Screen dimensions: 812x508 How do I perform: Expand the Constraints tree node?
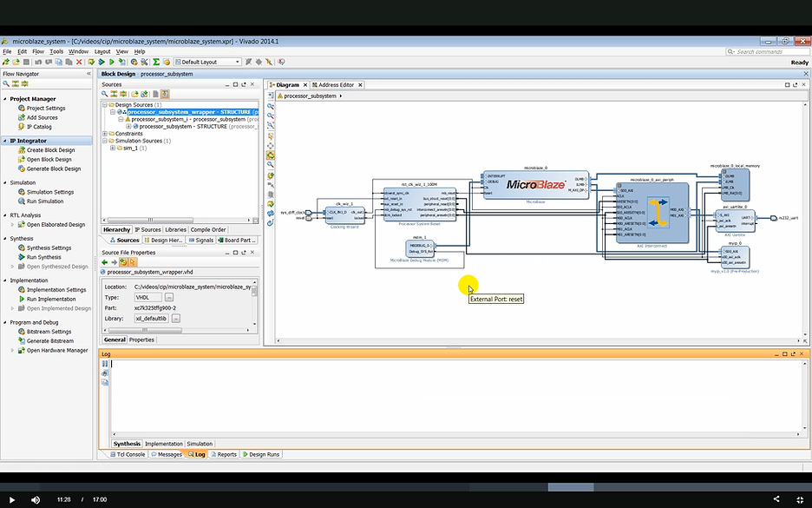(x=105, y=134)
